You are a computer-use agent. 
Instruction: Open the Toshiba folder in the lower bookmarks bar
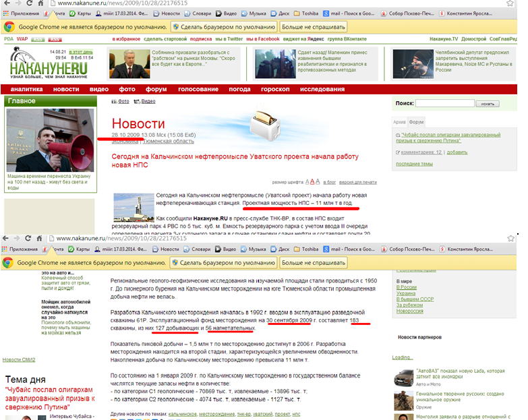tap(306, 249)
